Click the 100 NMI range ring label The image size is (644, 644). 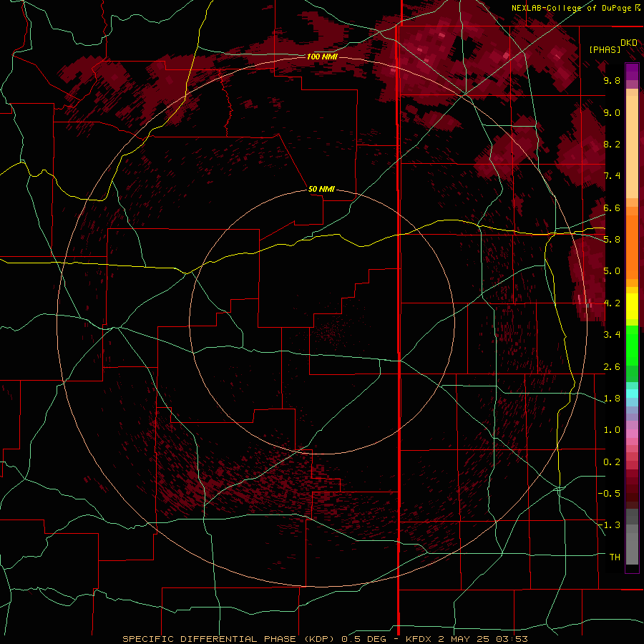point(322,57)
